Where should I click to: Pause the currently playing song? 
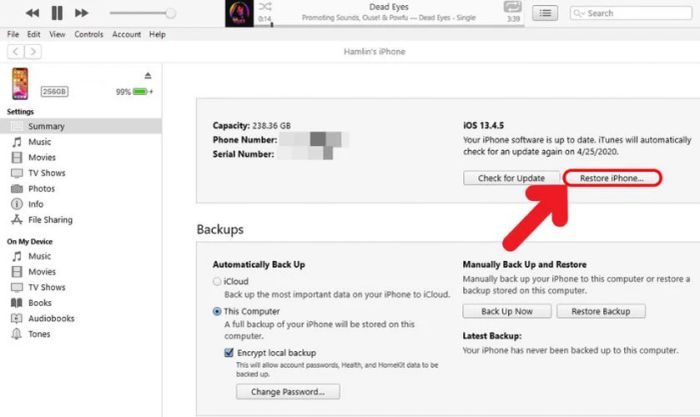57,13
